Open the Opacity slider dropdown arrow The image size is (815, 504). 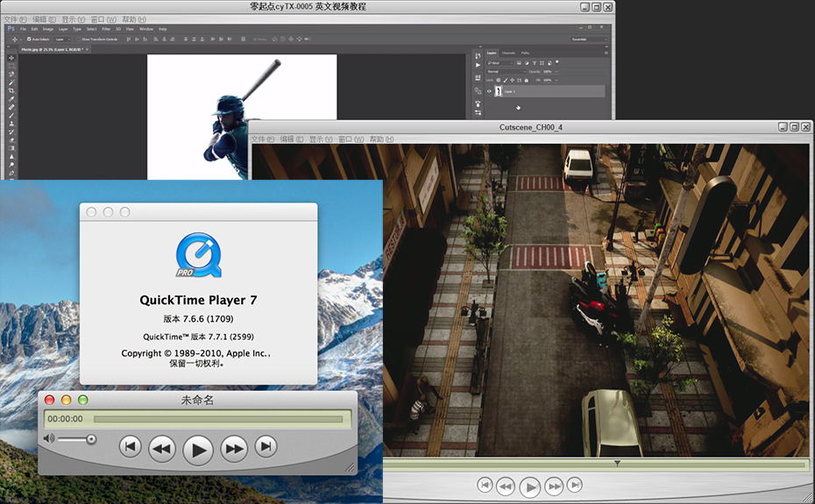[x=556, y=72]
